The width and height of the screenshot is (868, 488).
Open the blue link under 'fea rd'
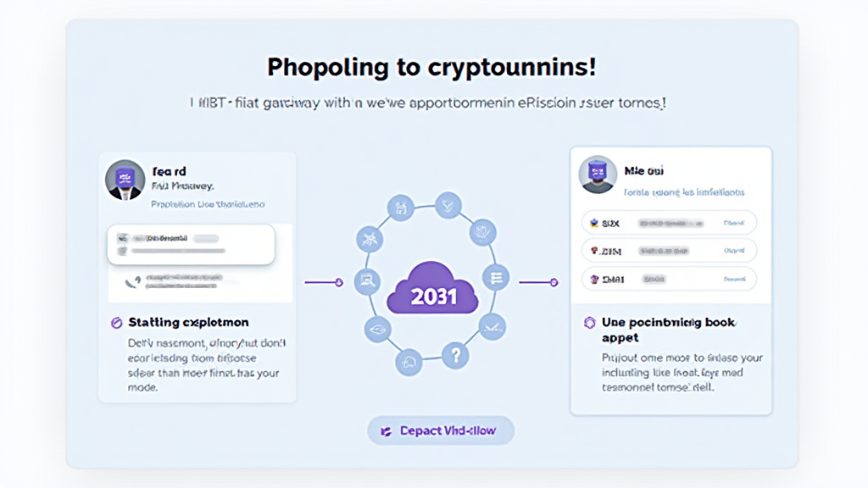207,204
